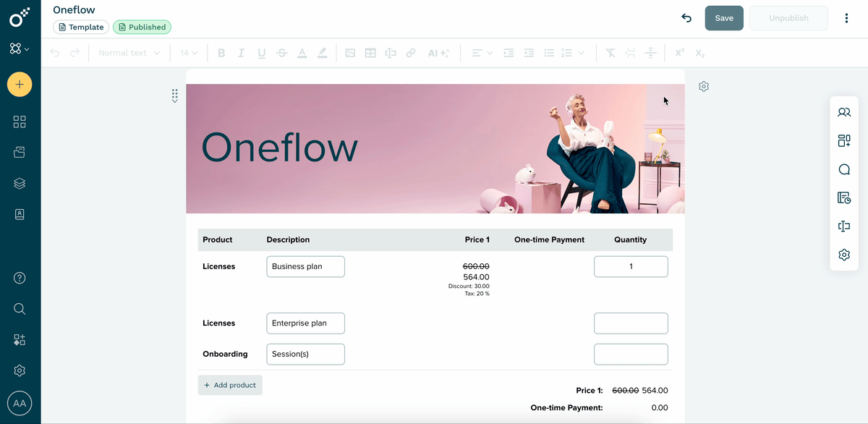Click the clear formatting icon
The width and height of the screenshot is (868, 424).
click(x=610, y=53)
